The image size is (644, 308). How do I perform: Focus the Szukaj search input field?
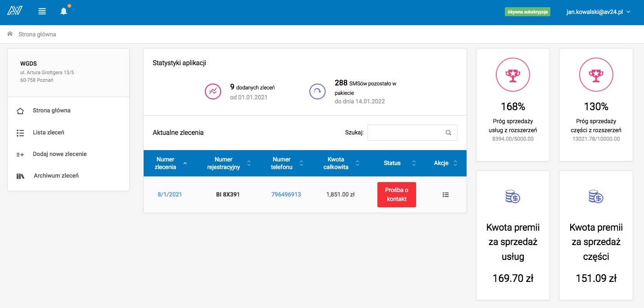pyautogui.click(x=405, y=133)
